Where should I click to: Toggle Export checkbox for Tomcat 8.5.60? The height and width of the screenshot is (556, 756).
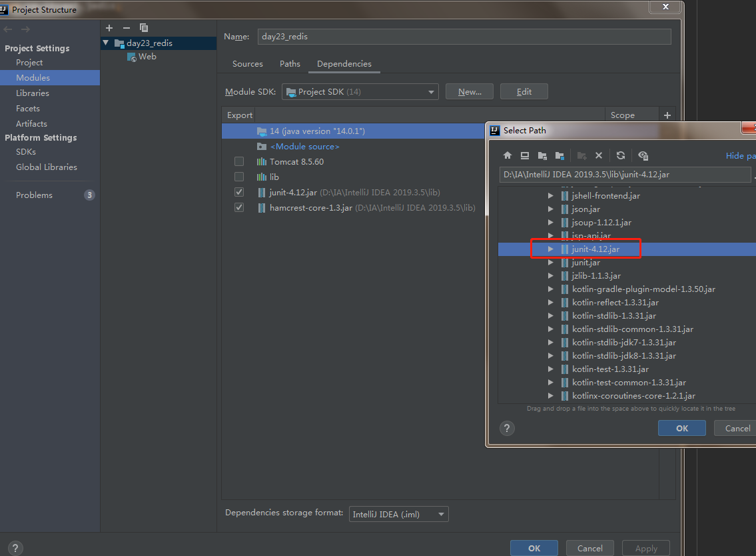(x=239, y=161)
